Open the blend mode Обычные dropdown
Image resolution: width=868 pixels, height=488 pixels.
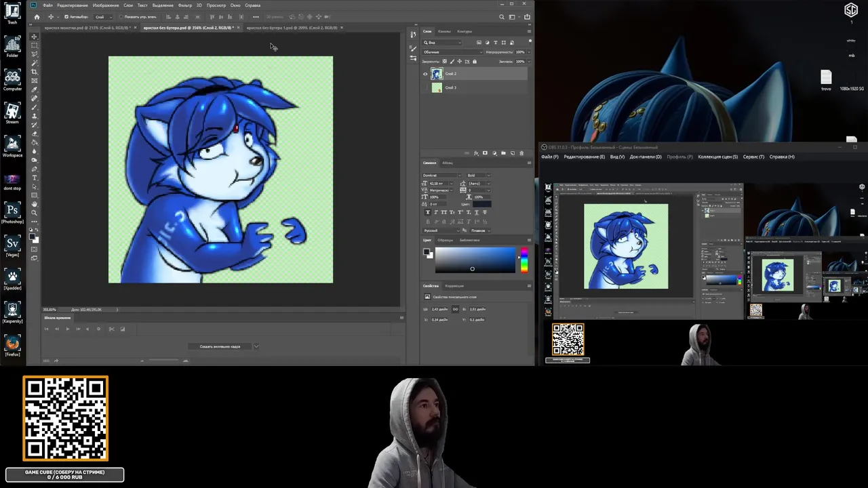pos(453,52)
